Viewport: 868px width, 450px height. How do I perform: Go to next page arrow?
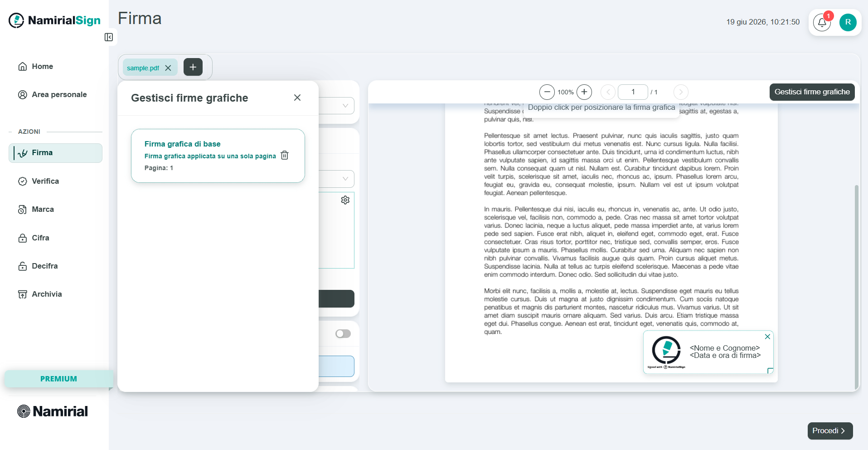pos(681,92)
